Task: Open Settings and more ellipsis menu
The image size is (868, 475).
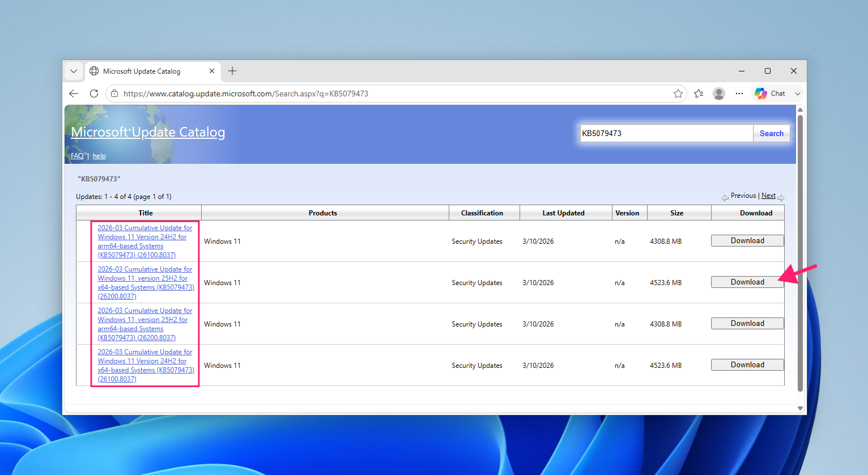Action: click(x=739, y=94)
